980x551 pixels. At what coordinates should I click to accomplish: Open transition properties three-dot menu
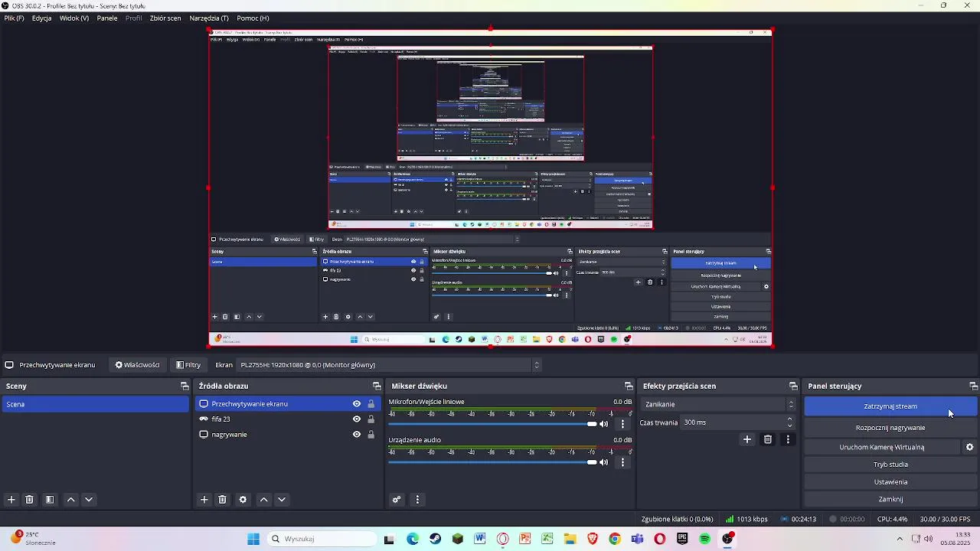(x=788, y=439)
